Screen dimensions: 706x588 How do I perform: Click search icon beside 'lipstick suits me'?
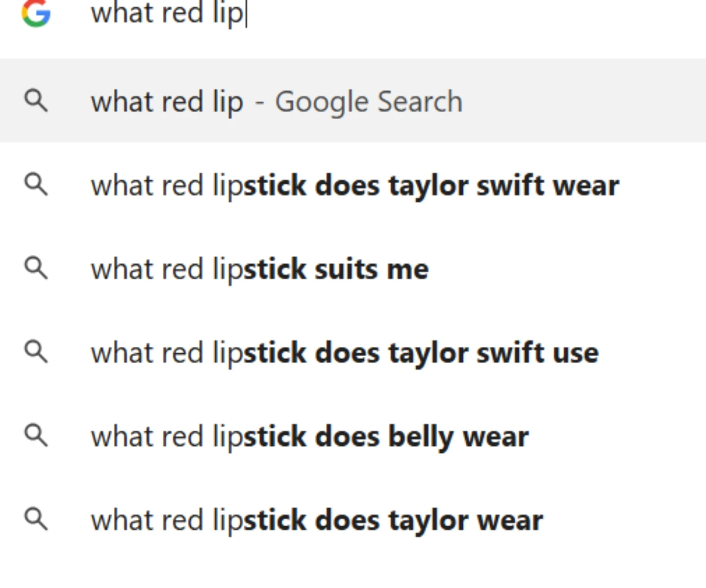36,269
